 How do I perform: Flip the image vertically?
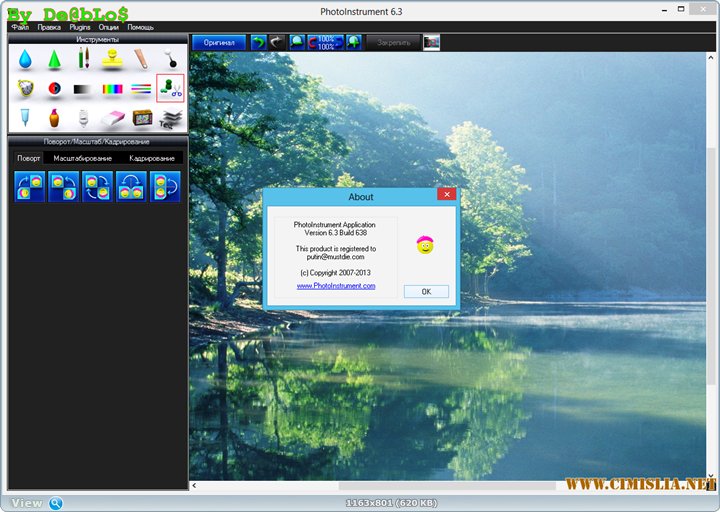point(165,186)
